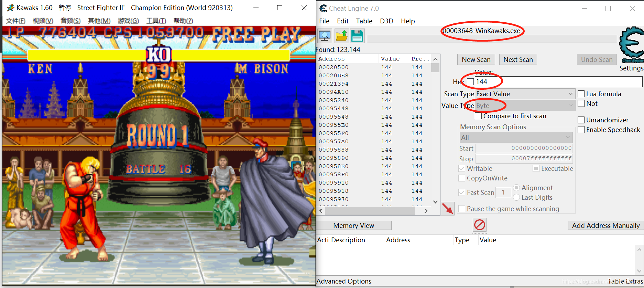The width and height of the screenshot is (644, 288).
Task: Click the Start address field
Action: 524,148
